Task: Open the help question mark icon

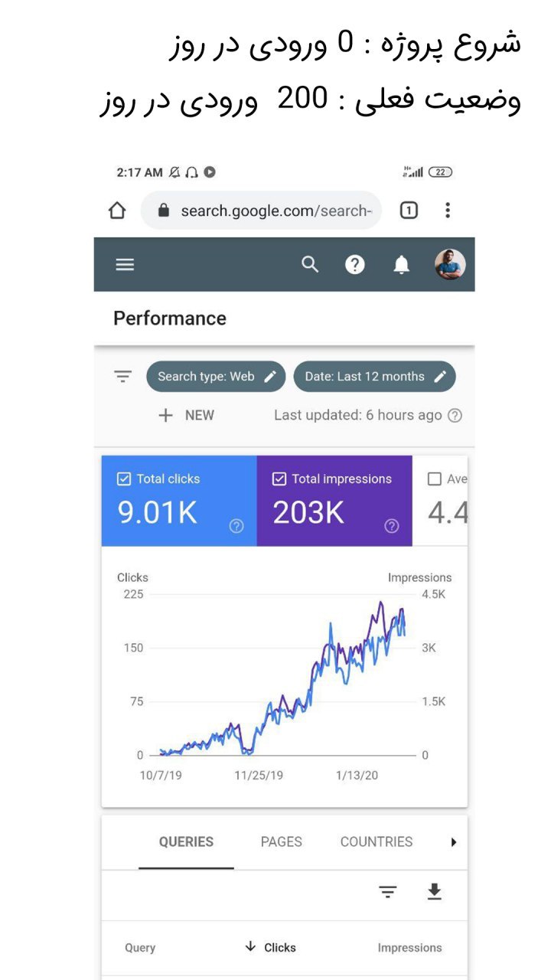Action: click(354, 265)
